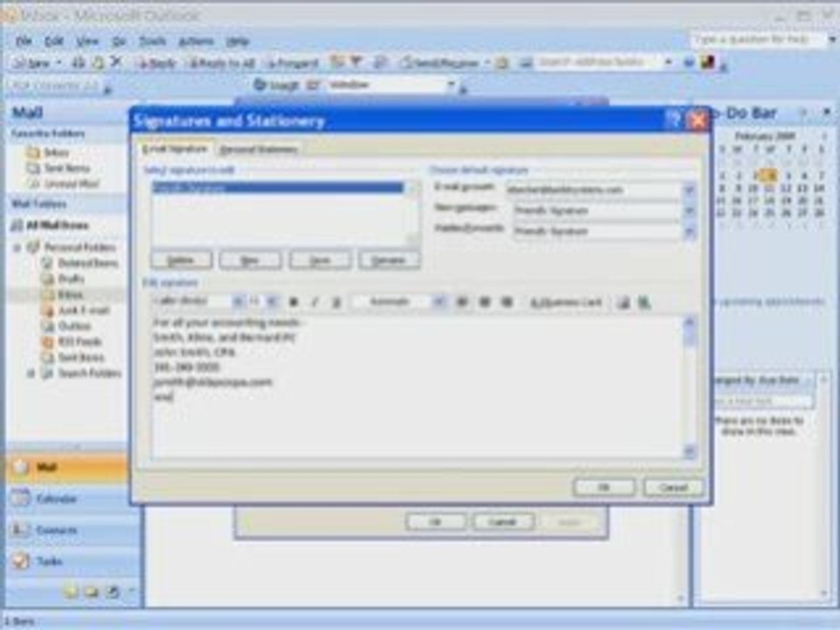
Task: Open the Send/Receive dropdown arrow
Action: click(487, 63)
